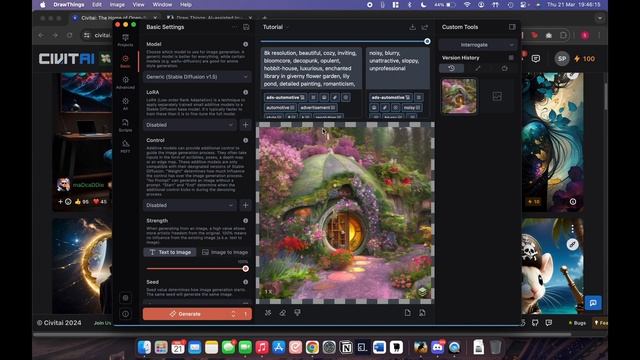Switch to the Civitai browser tab
The height and width of the screenshot is (360, 640).
click(114, 18)
